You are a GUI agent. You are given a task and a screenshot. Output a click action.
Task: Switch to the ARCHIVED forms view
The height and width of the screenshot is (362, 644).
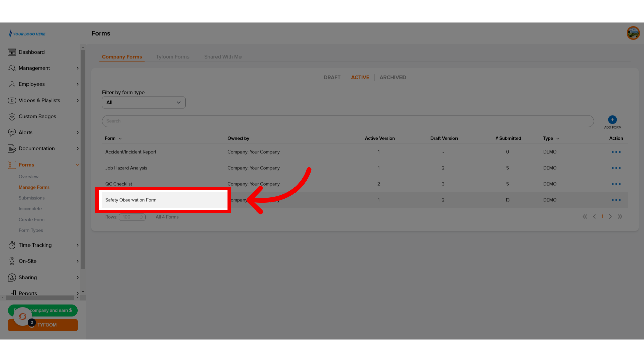[392, 77]
